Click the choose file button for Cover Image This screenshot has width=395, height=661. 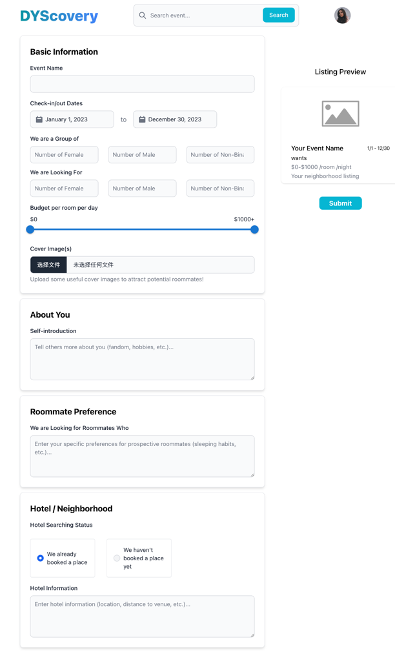point(48,265)
